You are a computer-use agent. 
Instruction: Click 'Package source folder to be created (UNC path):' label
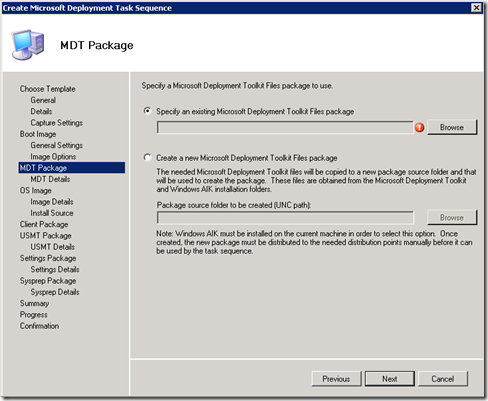coord(234,205)
